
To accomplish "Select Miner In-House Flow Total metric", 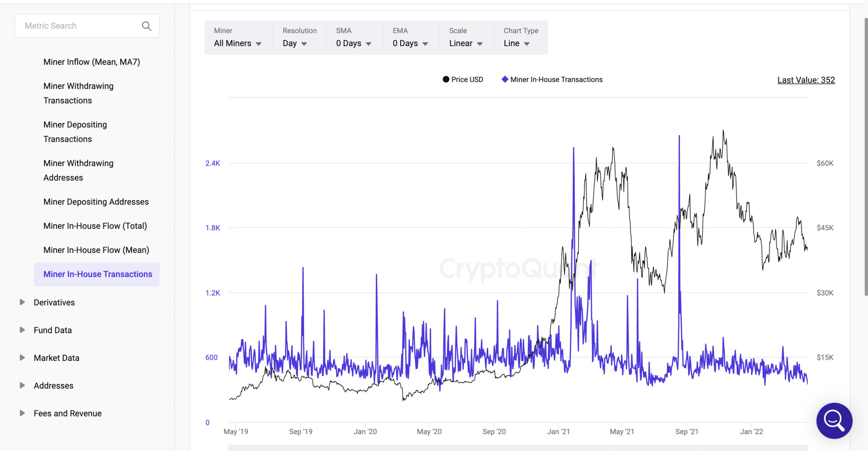I will click(95, 225).
